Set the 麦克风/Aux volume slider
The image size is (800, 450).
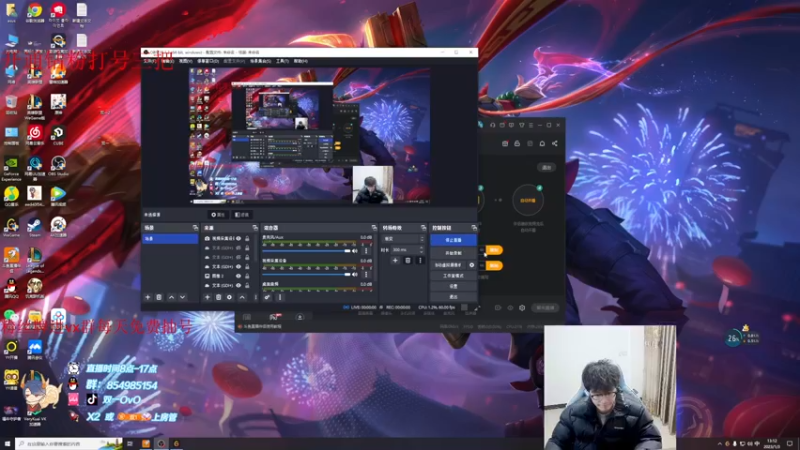[307, 251]
